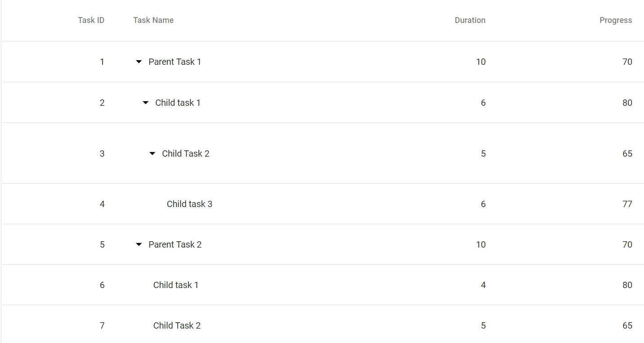
Task: Collapse the Parent Task 2 row
Action: click(x=139, y=245)
